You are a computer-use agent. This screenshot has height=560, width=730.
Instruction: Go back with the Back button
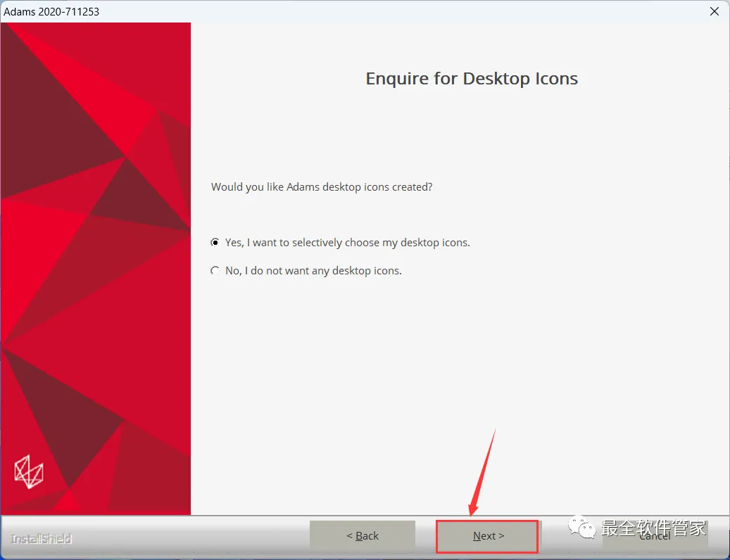pyautogui.click(x=363, y=536)
